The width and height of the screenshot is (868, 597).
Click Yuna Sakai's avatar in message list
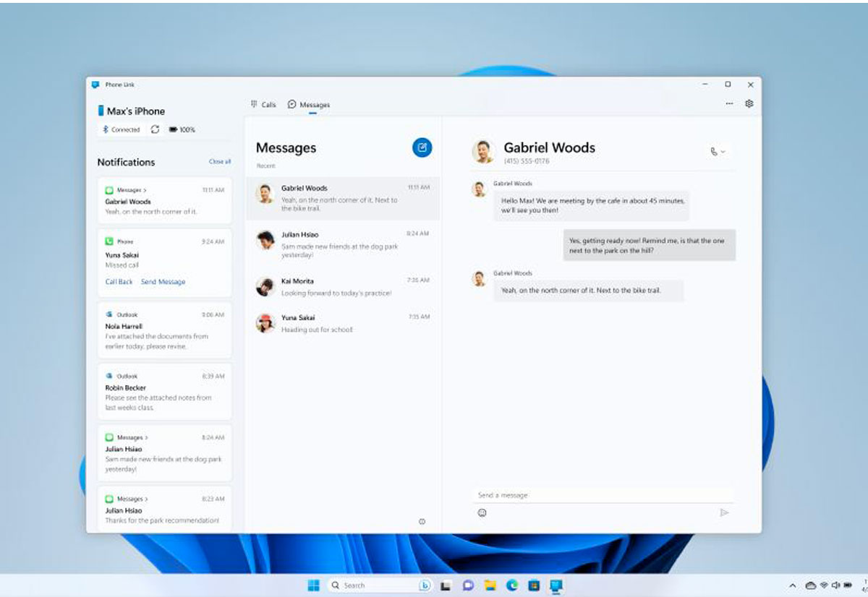click(x=265, y=322)
